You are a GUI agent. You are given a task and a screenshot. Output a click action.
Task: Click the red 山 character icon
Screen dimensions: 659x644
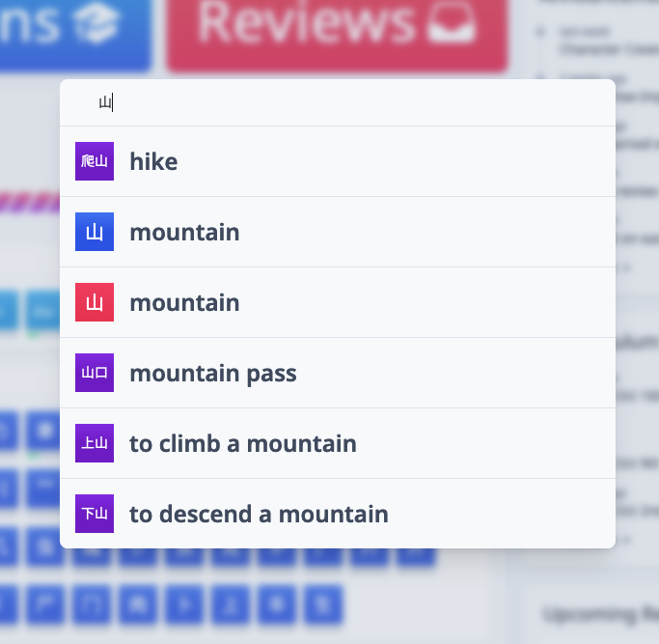[95, 302]
